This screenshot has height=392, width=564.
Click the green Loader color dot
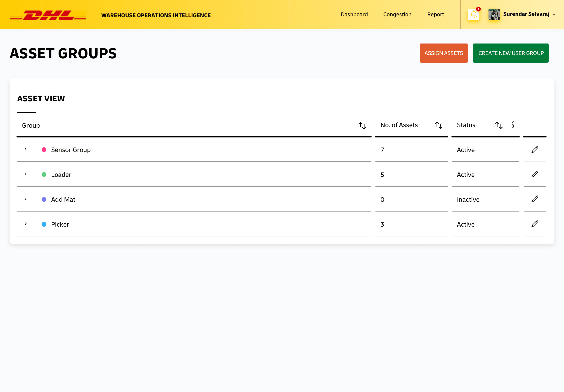(44, 175)
